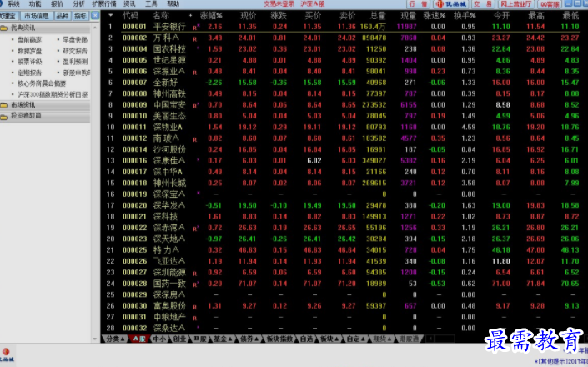This screenshot has height=367, width=588.
Task: Open 网上营业厅
Action: (516, 3)
